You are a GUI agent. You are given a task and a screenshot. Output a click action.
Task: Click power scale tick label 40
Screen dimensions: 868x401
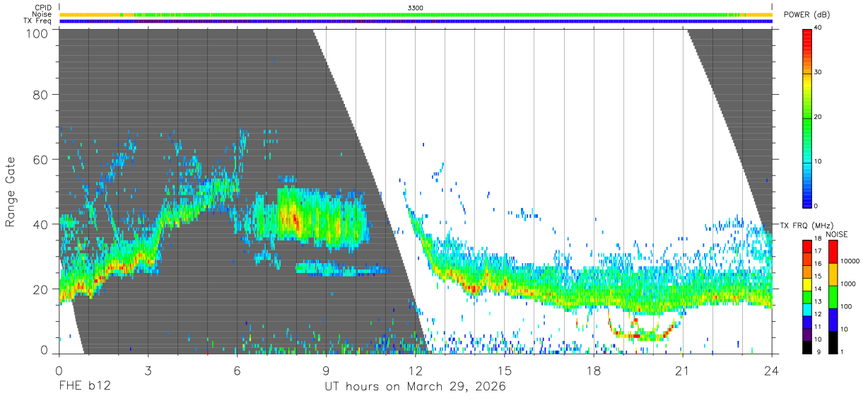point(818,28)
